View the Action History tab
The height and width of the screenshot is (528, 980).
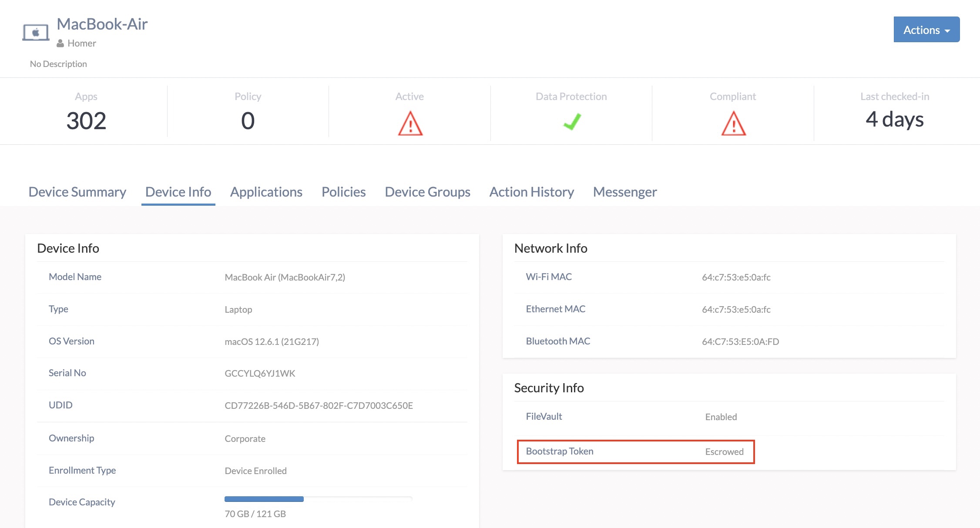pos(532,192)
